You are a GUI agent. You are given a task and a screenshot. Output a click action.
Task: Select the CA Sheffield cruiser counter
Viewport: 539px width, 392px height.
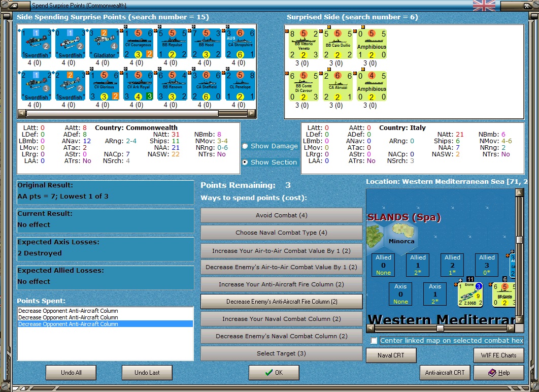pyautogui.click(x=207, y=86)
